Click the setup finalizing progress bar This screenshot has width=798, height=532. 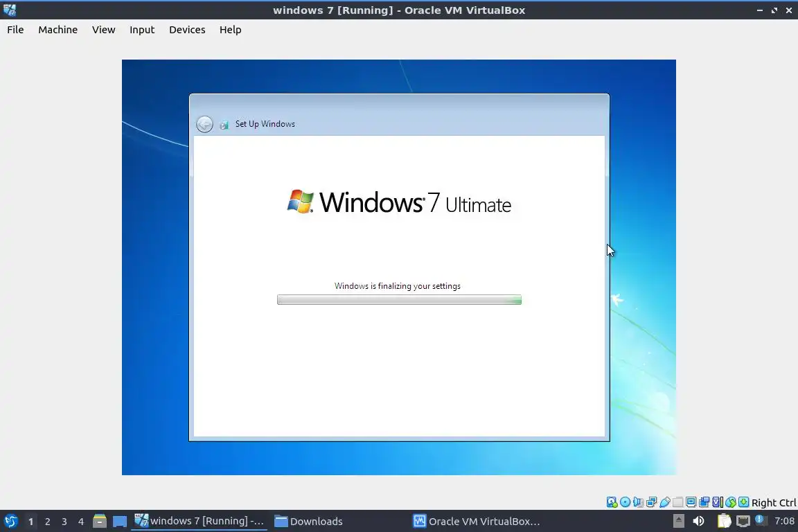tap(399, 300)
